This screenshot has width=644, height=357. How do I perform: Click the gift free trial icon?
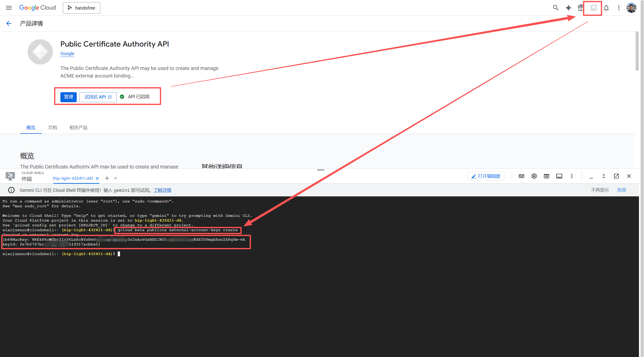pos(580,8)
